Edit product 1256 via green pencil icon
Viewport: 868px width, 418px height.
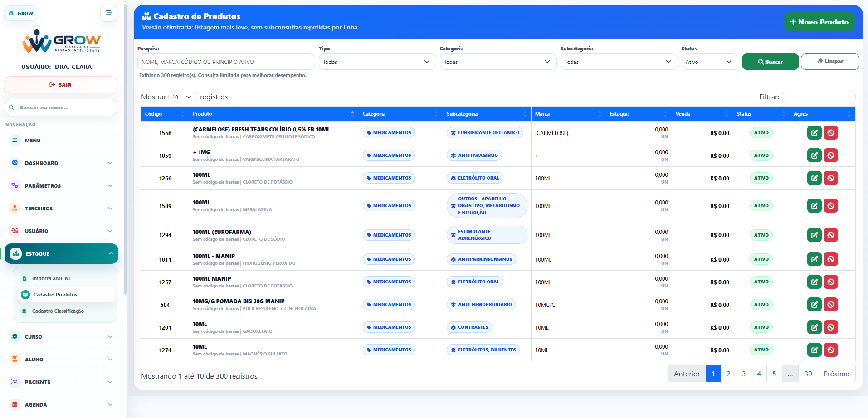[814, 178]
